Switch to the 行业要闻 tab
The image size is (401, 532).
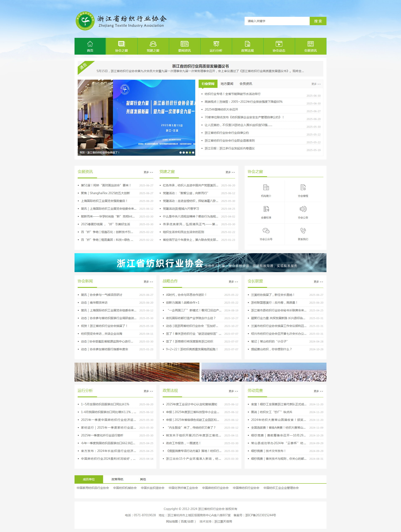click(208, 84)
